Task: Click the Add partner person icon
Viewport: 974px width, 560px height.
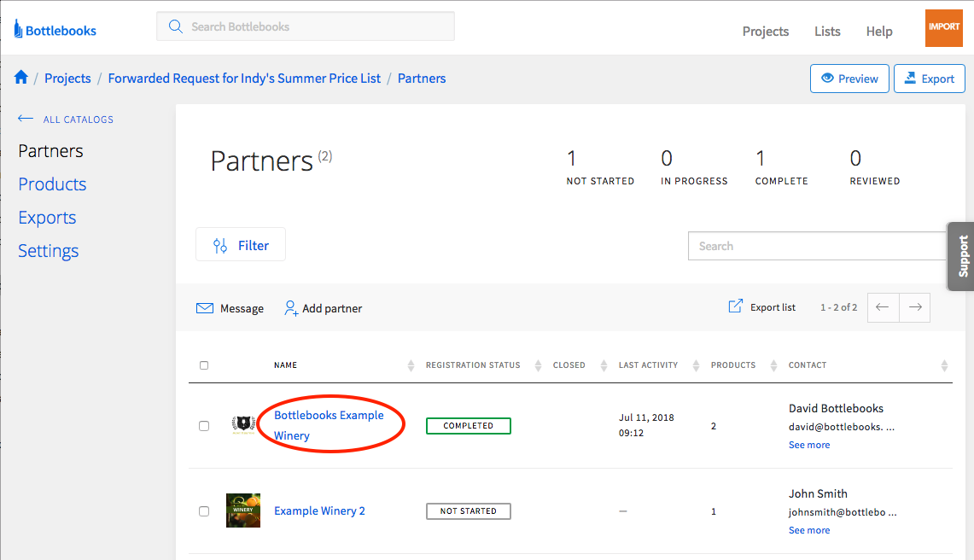Action: click(x=291, y=308)
